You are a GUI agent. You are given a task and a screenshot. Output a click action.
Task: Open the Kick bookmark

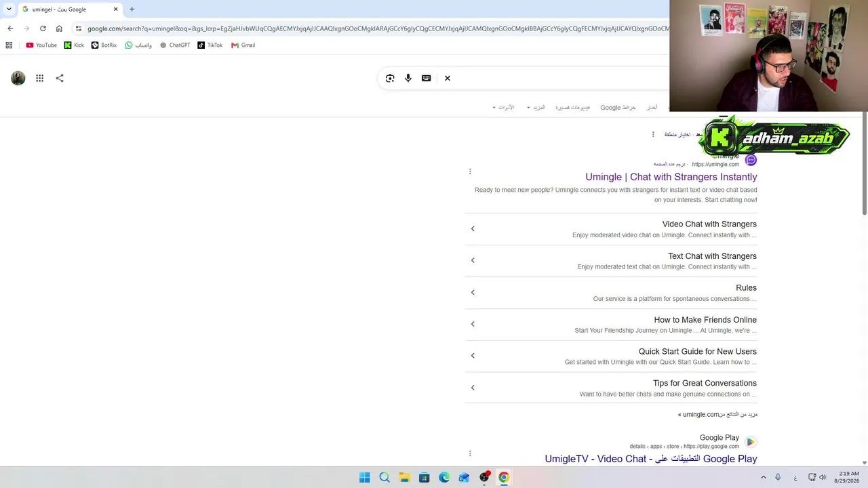pos(74,45)
